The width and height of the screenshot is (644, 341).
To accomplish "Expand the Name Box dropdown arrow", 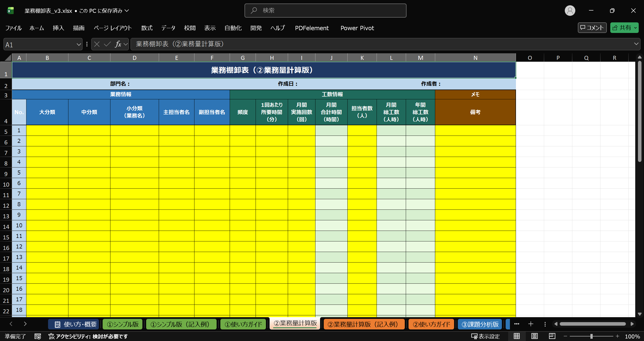I will click(x=78, y=45).
